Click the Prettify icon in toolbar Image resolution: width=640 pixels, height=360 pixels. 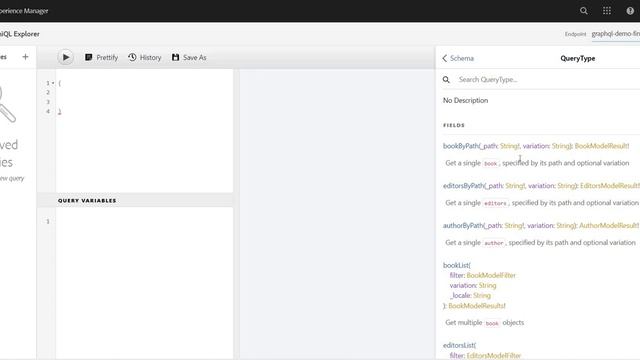pos(89,57)
